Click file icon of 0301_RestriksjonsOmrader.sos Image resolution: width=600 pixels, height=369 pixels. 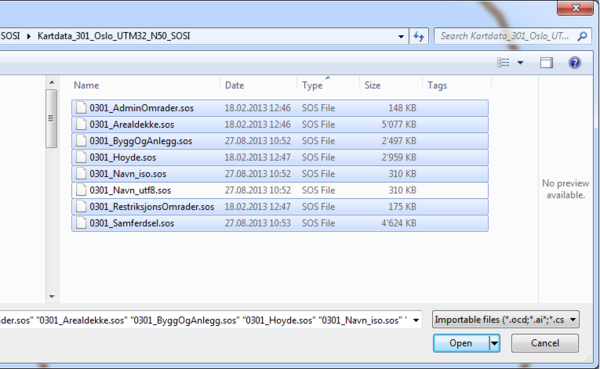pos(81,207)
